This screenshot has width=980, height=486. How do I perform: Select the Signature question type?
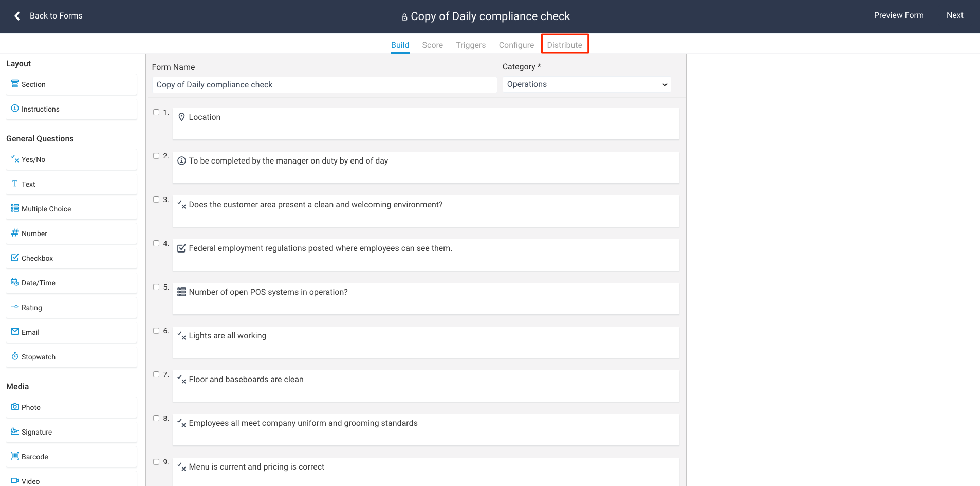point(36,431)
